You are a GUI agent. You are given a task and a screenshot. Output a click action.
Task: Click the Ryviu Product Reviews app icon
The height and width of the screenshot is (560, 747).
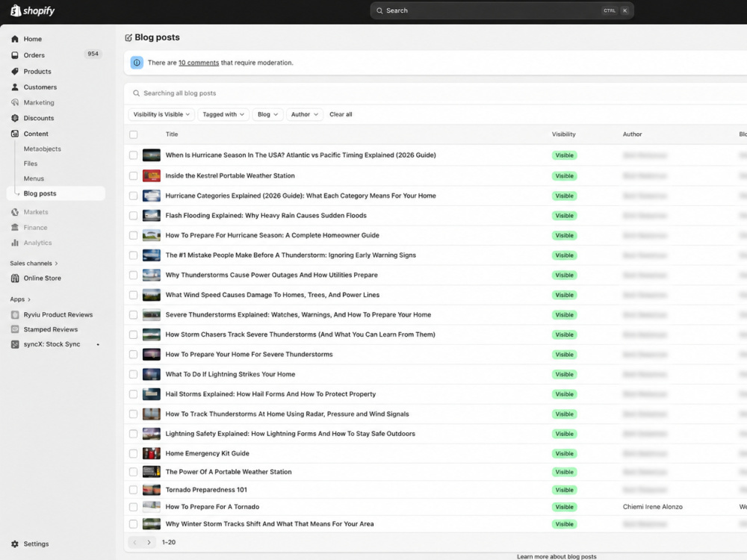click(x=15, y=315)
